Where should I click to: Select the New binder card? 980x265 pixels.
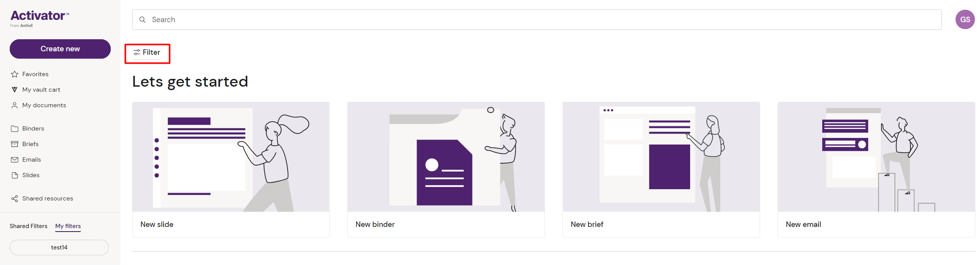click(446, 169)
